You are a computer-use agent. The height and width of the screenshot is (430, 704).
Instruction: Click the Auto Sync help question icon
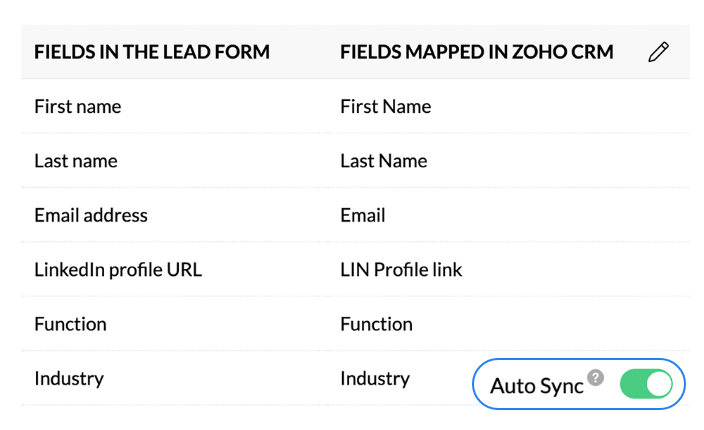(x=596, y=377)
